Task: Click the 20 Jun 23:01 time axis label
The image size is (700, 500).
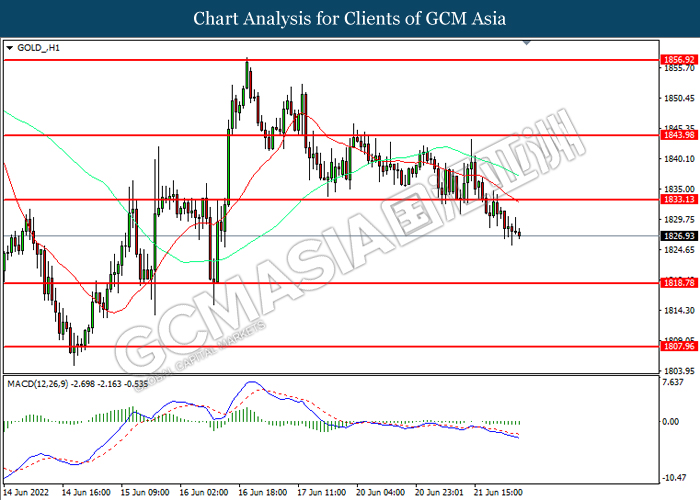Action: 439,492
